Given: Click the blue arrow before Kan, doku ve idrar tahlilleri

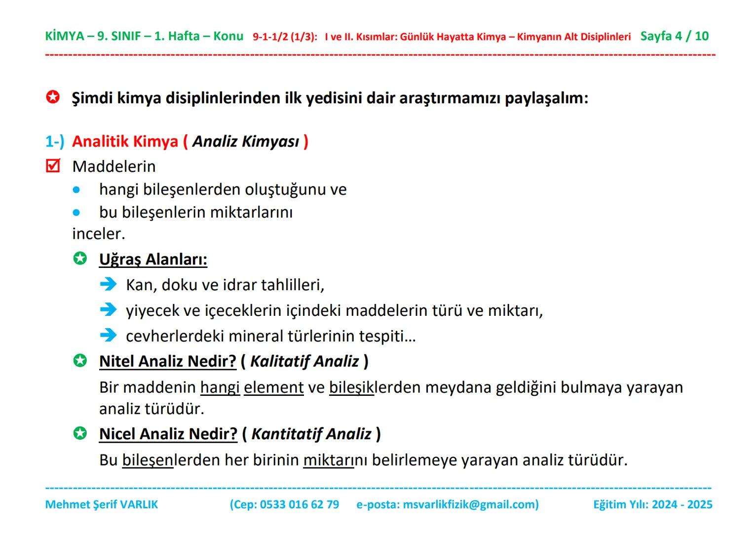Looking at the screenshot, I should pyautogui.click(x=108, y=285).
